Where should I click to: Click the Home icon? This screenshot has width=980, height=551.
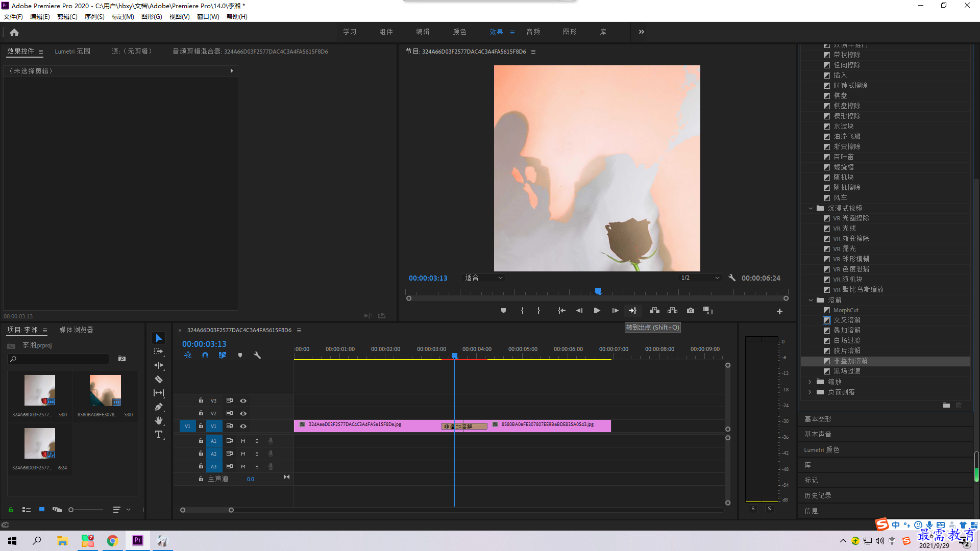14,32
